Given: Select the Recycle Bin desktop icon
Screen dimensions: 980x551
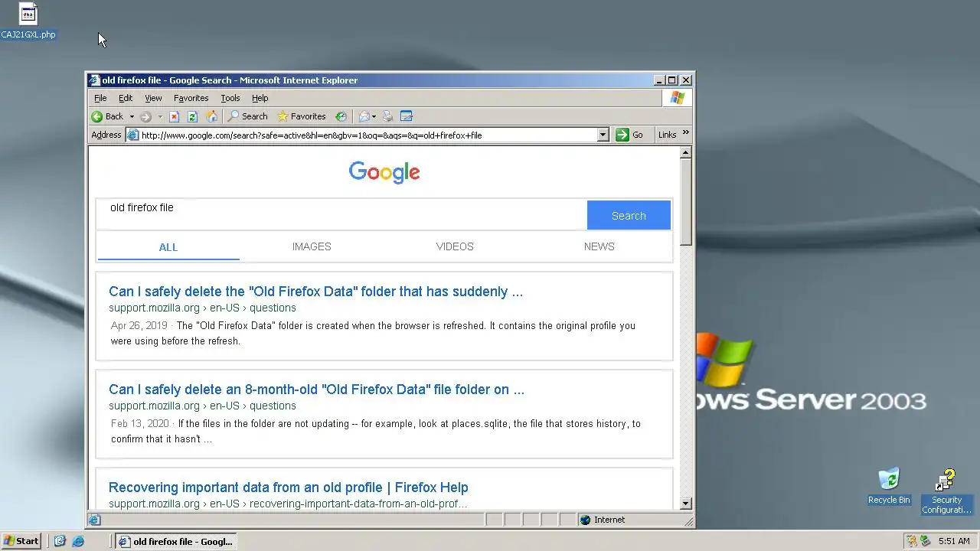Looking at the screenshot, I should click(889, 487).
